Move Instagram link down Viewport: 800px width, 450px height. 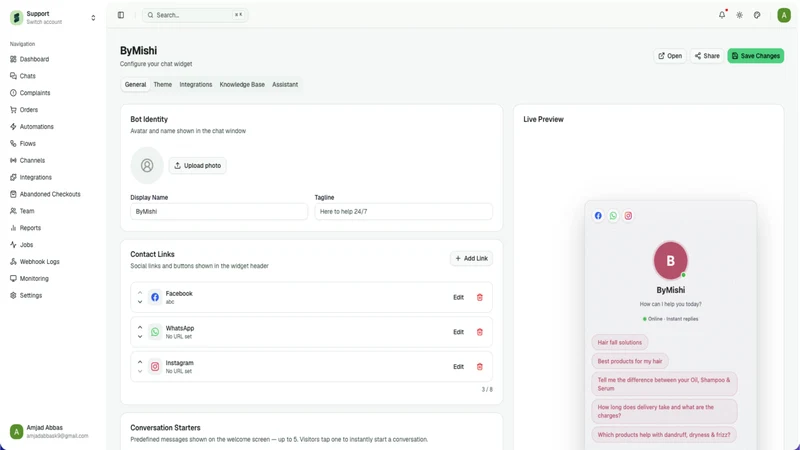[140, 371]
